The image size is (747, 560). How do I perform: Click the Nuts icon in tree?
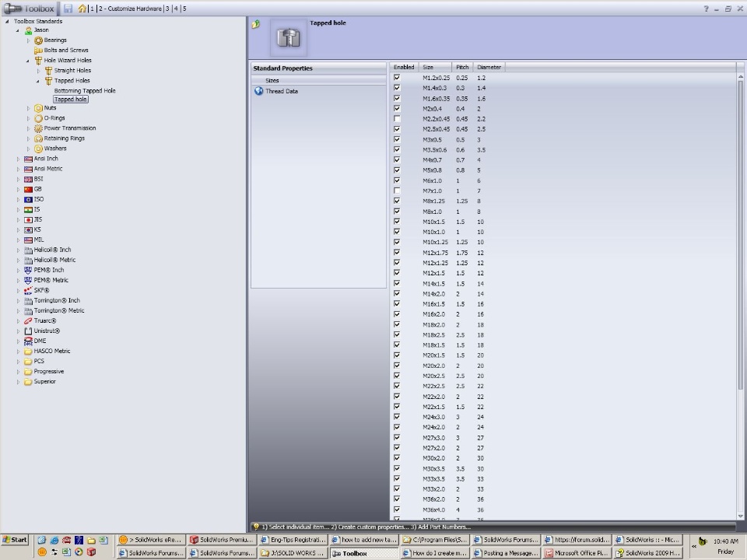[39, 108]
